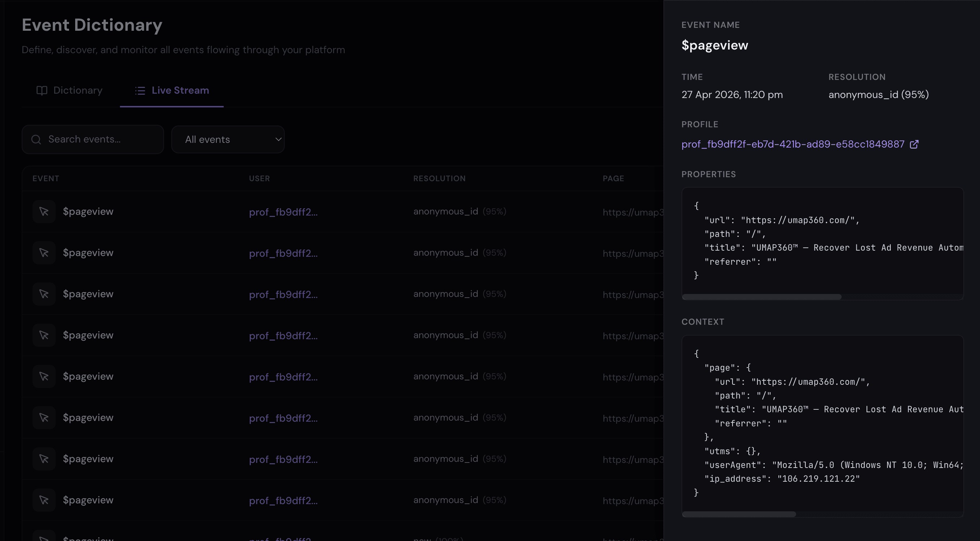Click the https://umap3 page cell in the first row
The width and height of the screenshot is (980, 541).
pos(633,212)
